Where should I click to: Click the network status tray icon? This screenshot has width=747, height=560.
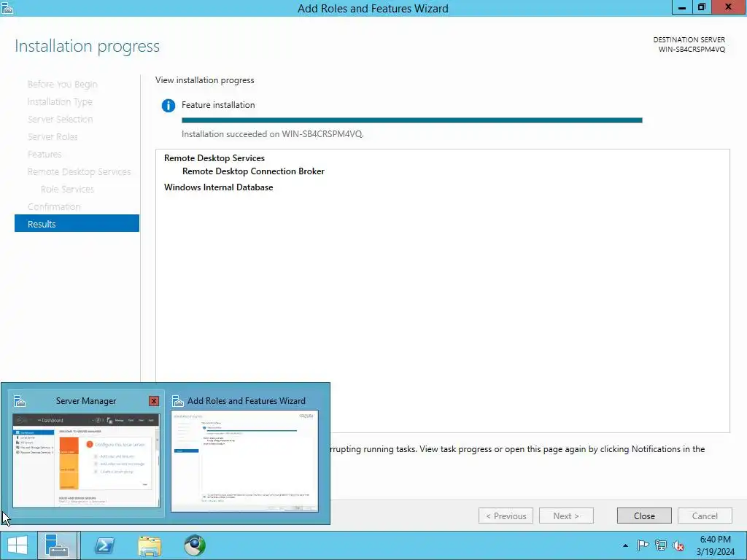click(x=661, y=545)
